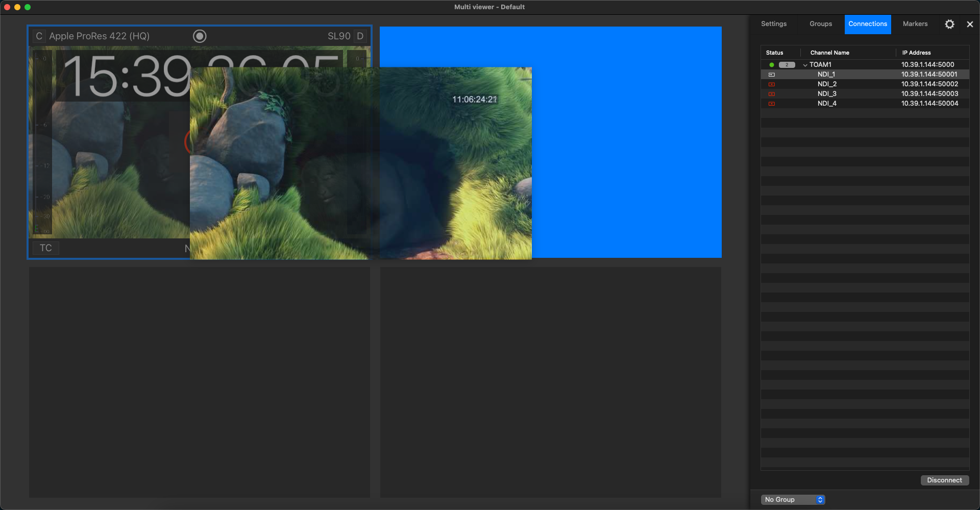This screenshot has height=510, width=980.
Task: Click the record indicator in the first viewer
Action: (x=200, y=36)
